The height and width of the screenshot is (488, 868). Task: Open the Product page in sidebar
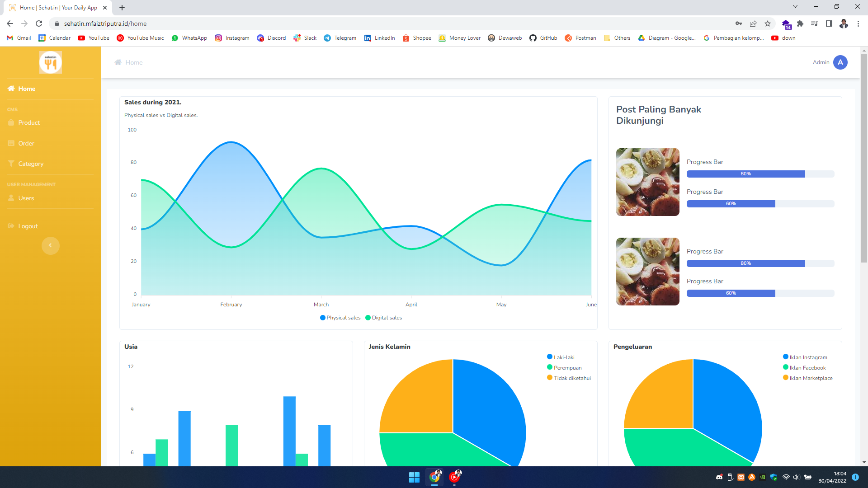[x=29, y=123]
